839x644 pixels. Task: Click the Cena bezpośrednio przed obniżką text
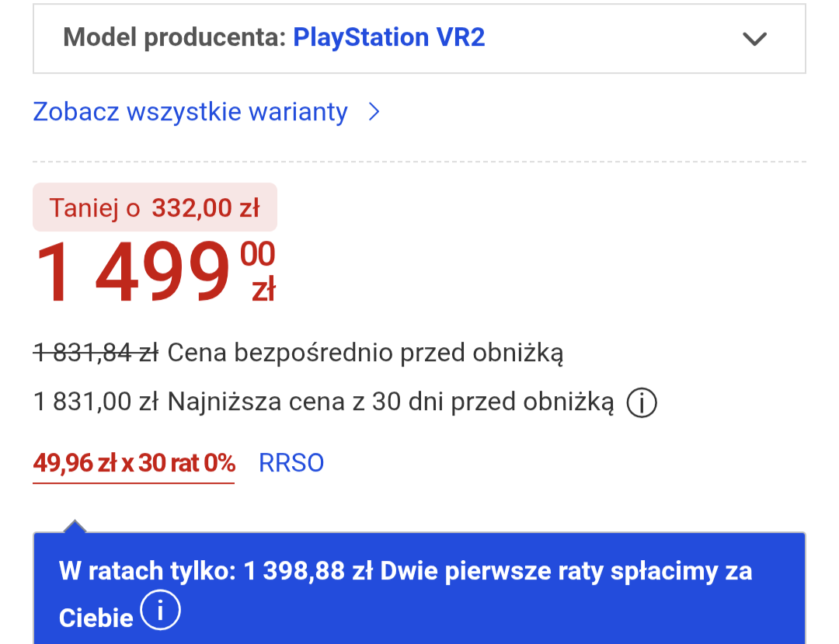click(x=365, y=353)
